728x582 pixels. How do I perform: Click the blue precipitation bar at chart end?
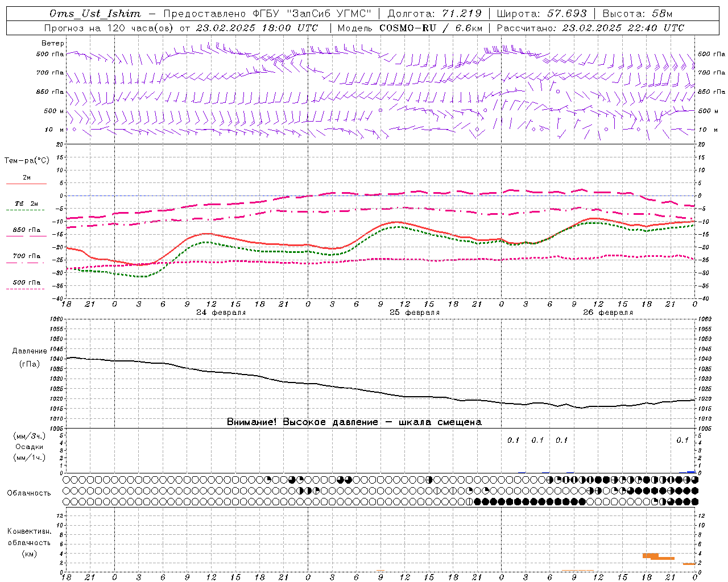tap(691, 472)
